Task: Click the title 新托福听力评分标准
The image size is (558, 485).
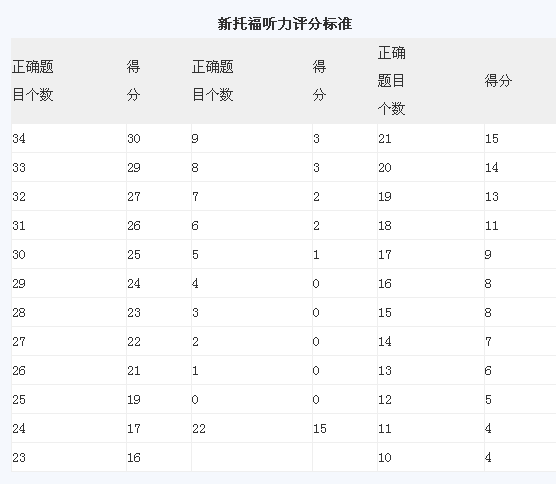Action: point(285,24)
